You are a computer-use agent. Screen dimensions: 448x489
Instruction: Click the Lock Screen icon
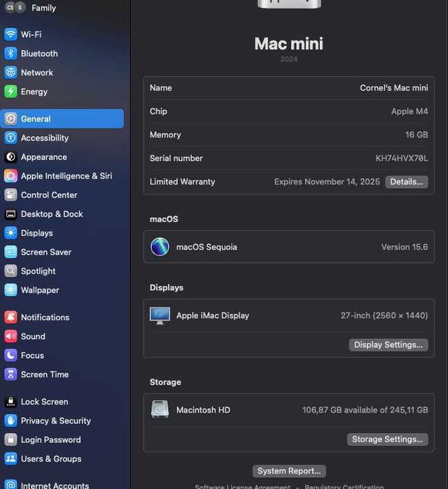point(10,402)
